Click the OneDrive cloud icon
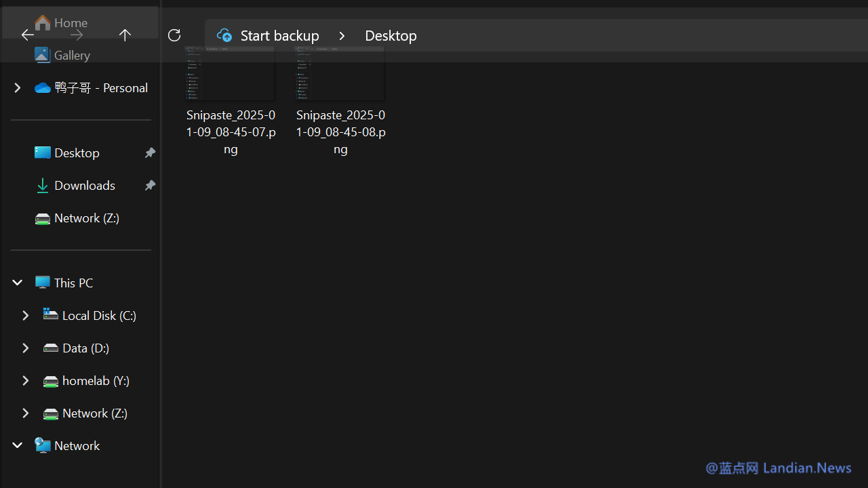Viewport: 868px width, 488px height. (43, 88)
